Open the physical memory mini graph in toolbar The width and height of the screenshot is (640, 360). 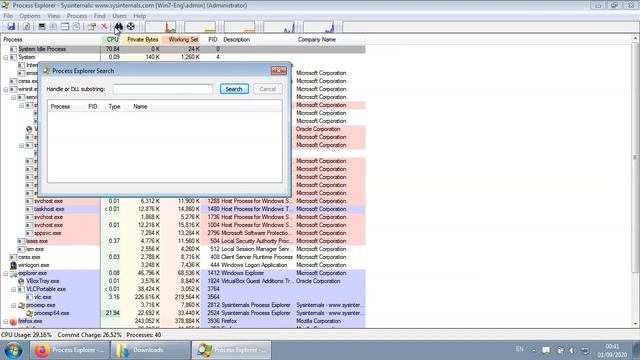(240, 27)
